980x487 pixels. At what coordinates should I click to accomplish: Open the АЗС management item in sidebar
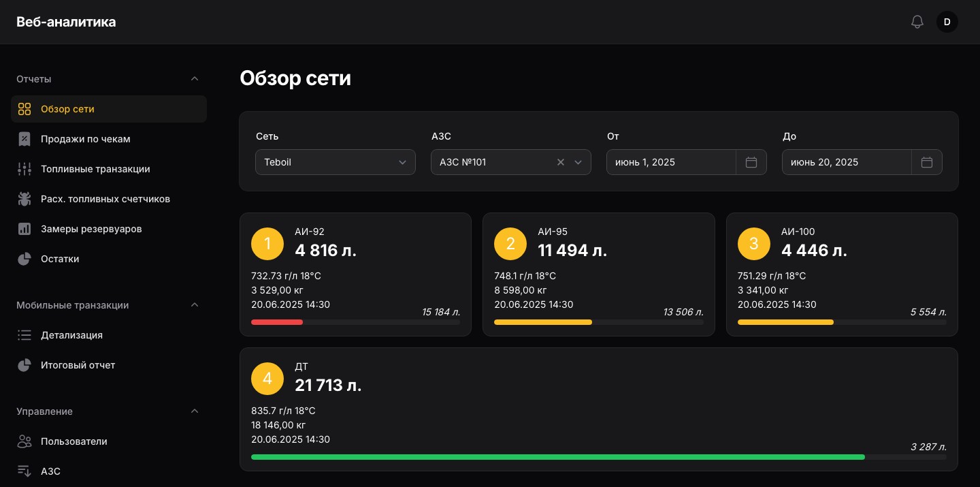pos(109,471)
